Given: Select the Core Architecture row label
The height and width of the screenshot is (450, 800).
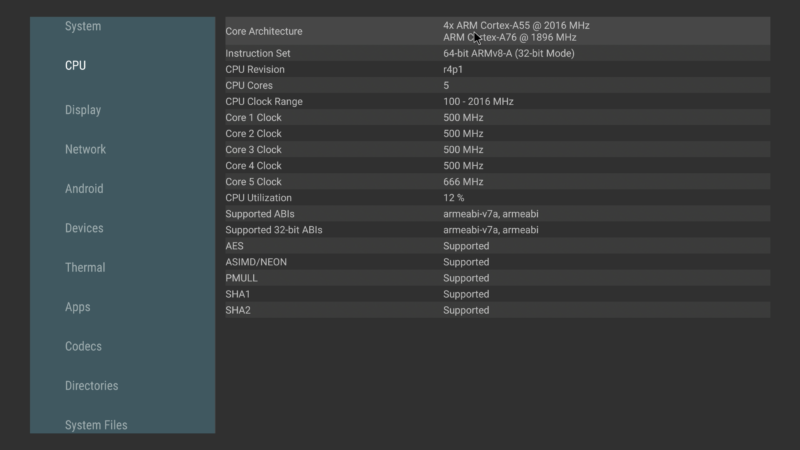Looking at the screenshot, I should click(264, 31).
